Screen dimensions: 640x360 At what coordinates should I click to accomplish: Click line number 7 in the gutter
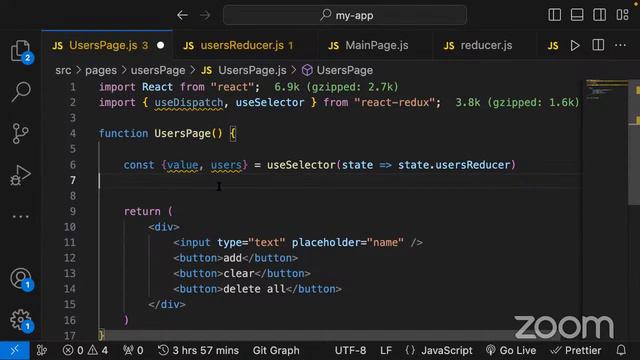pyautogui.click(x=73, y=180)
